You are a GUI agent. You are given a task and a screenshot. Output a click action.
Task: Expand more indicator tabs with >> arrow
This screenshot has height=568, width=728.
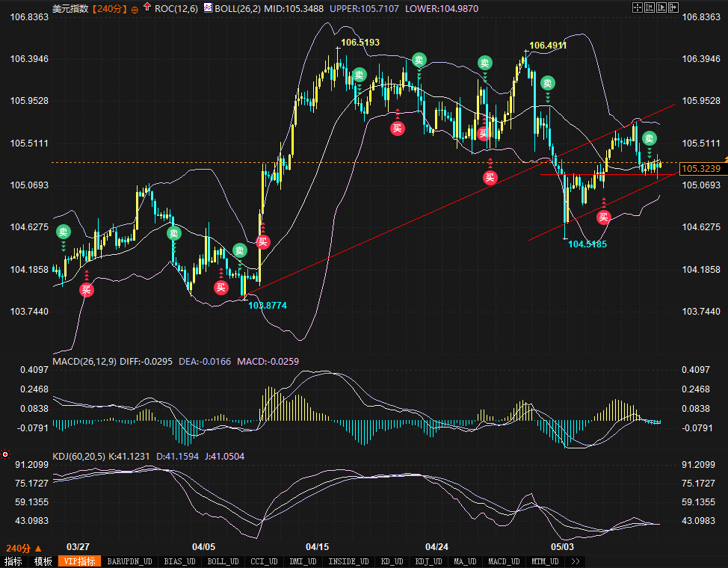[575, 561]
